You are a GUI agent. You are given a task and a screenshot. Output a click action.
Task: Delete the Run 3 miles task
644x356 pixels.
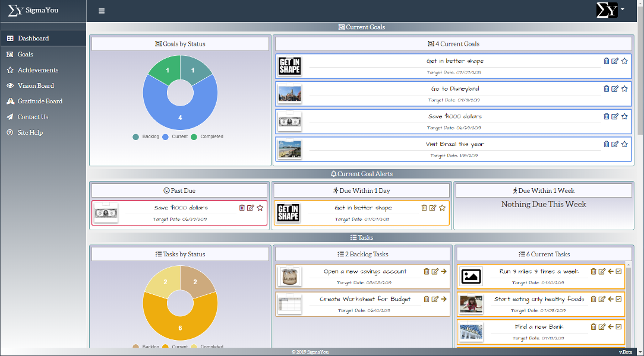click(x=594, y=272)
